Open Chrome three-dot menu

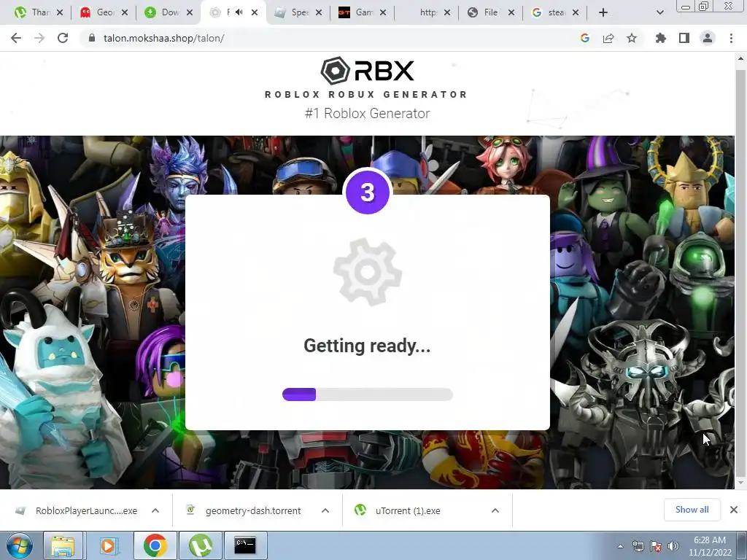[731, 38]
